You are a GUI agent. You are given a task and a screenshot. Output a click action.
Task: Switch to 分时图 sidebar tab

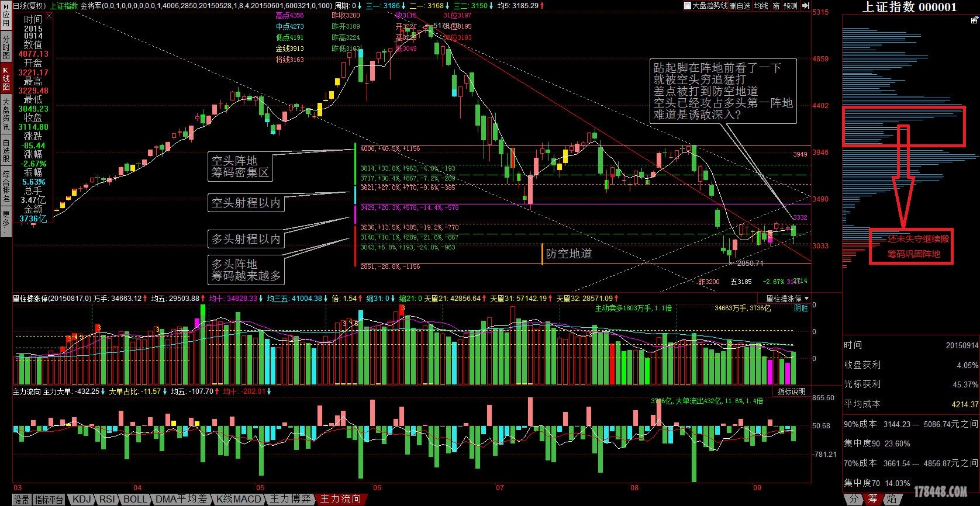[x=6, y=47]
